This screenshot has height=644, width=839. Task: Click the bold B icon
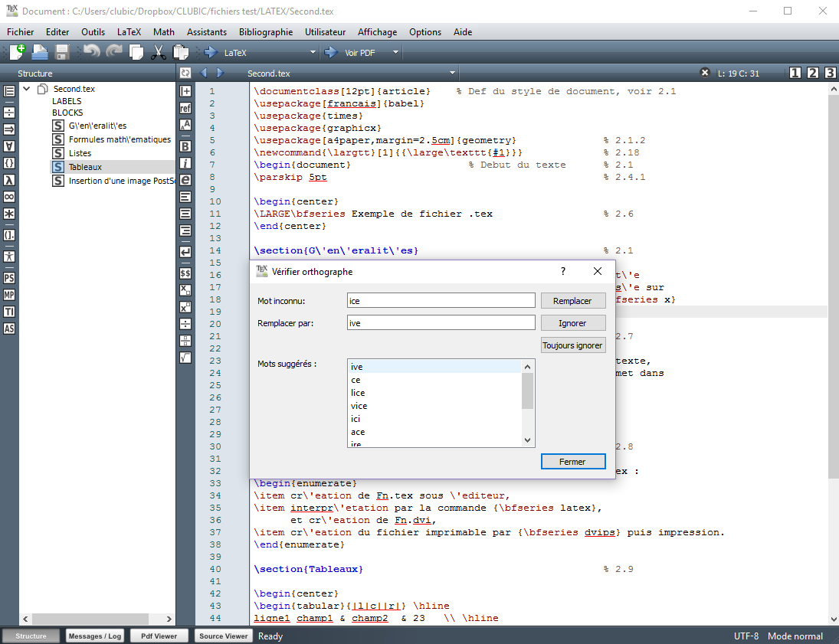pos(185,145)
